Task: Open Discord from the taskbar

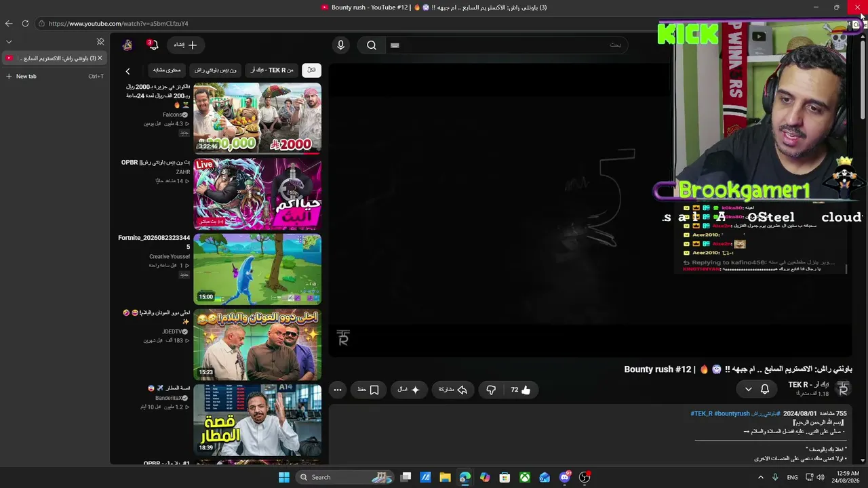Action: click(x=565, y=477)
